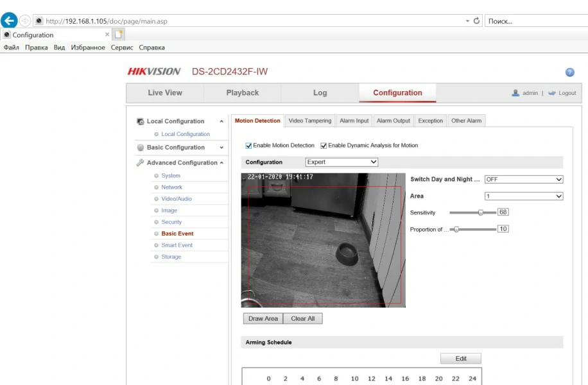Disable Enable Dynamic Analysis for Motion
The width and height of the screenshot is (588, 385).
[323, 145]
